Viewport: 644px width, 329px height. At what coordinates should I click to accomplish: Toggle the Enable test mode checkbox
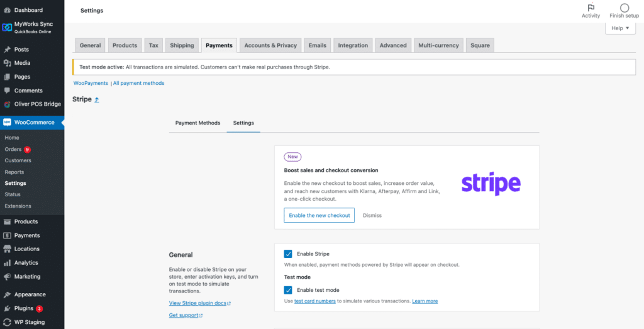(288, 290)
